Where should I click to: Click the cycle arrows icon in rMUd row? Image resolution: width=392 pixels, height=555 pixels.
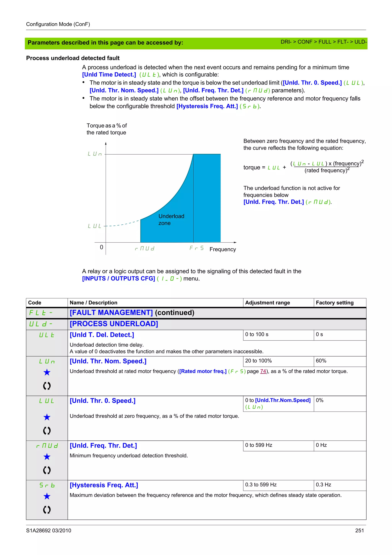point(47,470)
